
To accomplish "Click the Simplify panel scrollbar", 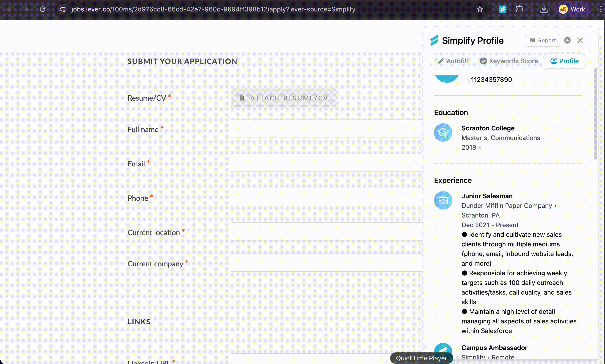I will (x=595, y=113).
